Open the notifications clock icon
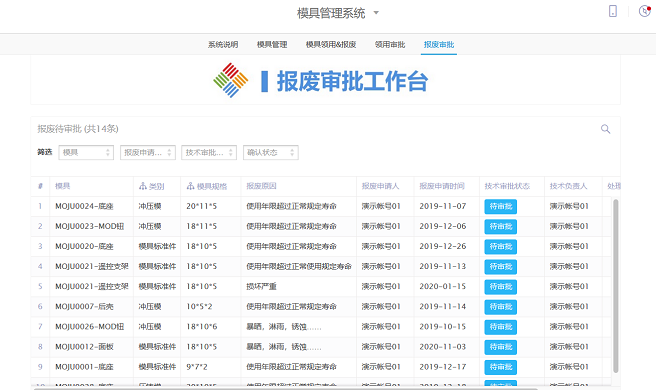Image resolution: width=656 pixels, height=390 pixels. click(x=645, y=11)
